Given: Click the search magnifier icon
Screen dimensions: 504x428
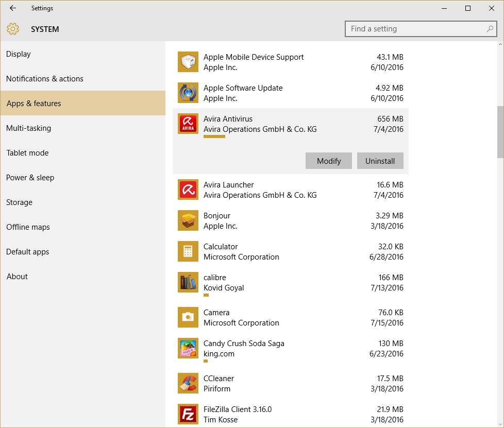Looking at the screenshot, I should click(490, 29).
